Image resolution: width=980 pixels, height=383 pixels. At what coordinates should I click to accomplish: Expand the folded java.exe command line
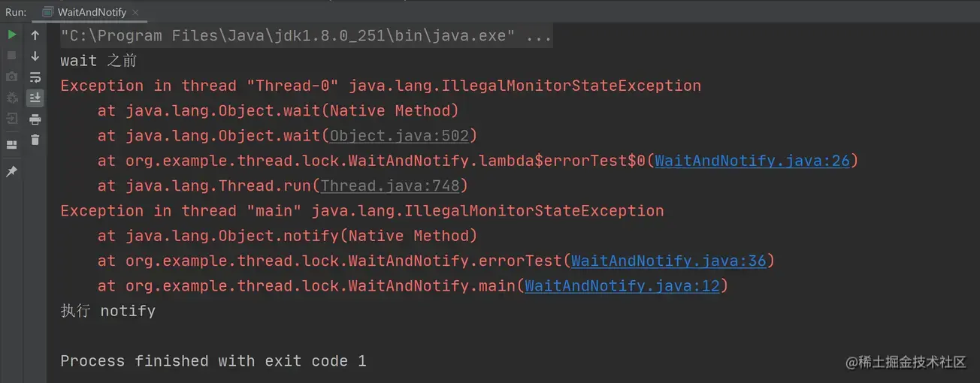click(307, 36)
